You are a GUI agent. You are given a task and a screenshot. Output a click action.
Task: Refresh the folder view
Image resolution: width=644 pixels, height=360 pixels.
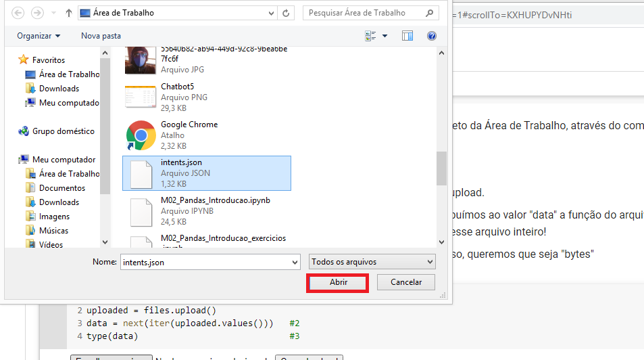coord(286,13)
